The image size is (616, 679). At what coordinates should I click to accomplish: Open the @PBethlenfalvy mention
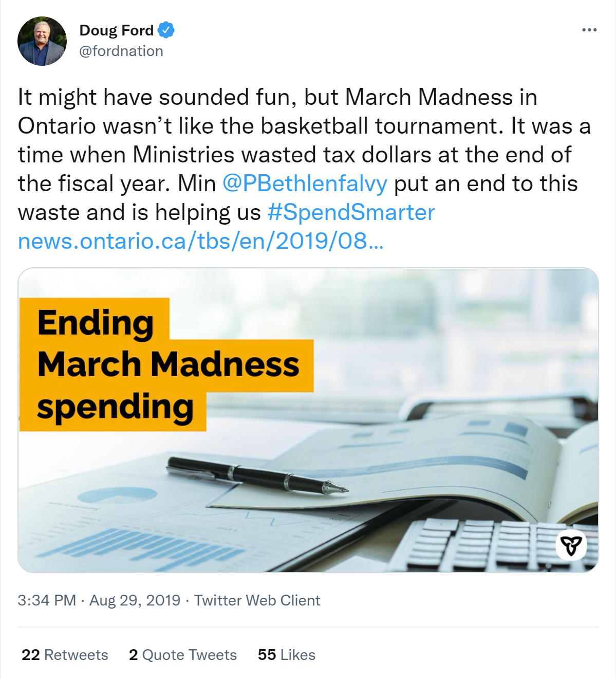coord(305,183)
